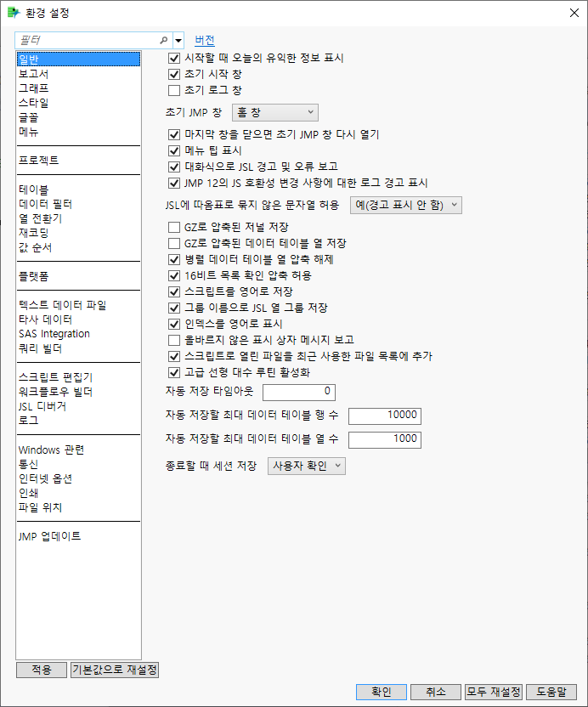Select 인터넷 옵션 category
This screenshot has height=707, width=588.
pyautogui.click(x=78, y=478)
